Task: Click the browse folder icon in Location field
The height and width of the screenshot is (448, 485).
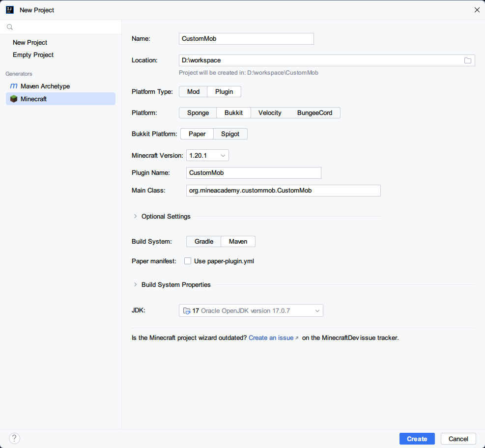Action: (x=467, y=60)
